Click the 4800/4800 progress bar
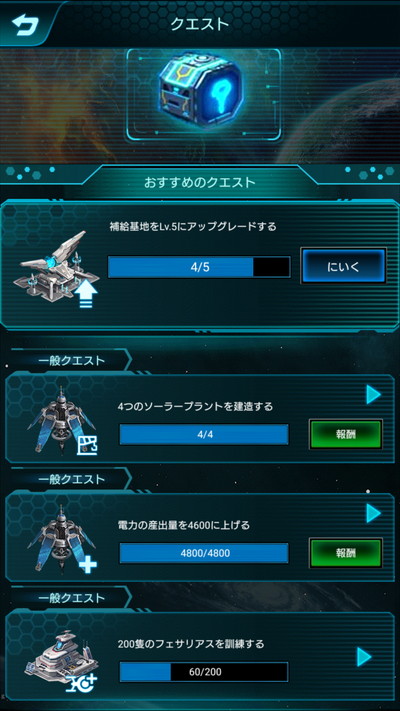400x711 pixels. click(x=204, y=553)
